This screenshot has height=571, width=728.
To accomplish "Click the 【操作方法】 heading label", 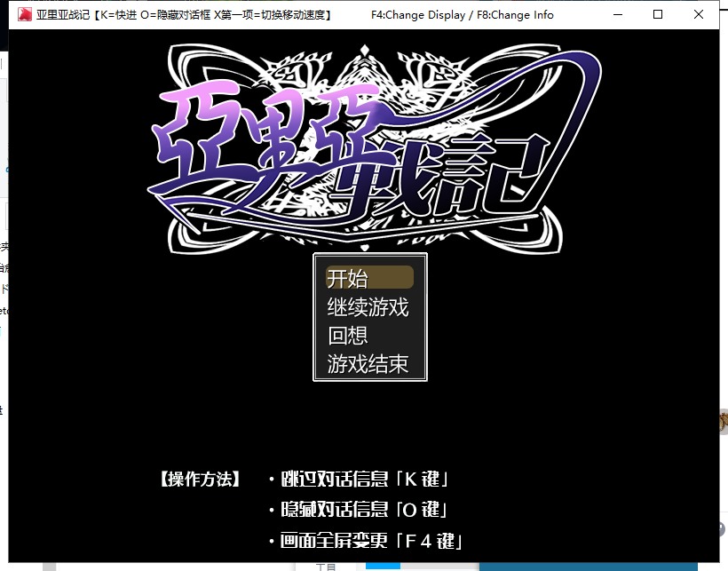I will (200, 480).
